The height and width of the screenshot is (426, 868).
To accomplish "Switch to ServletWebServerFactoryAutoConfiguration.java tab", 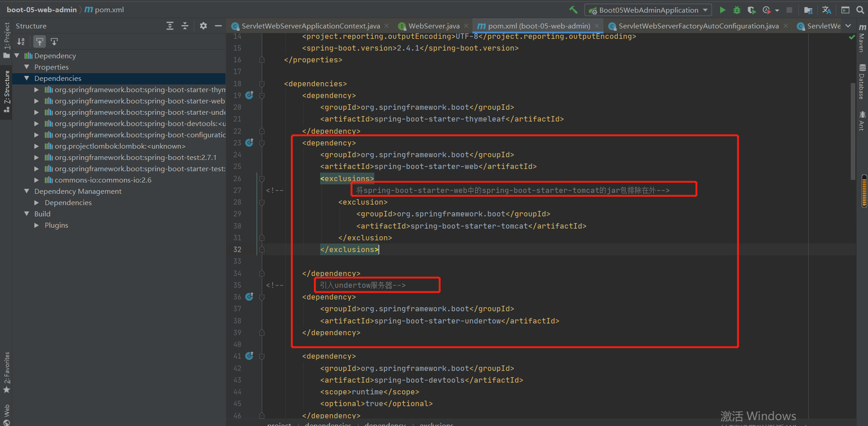I will point(698,26).
